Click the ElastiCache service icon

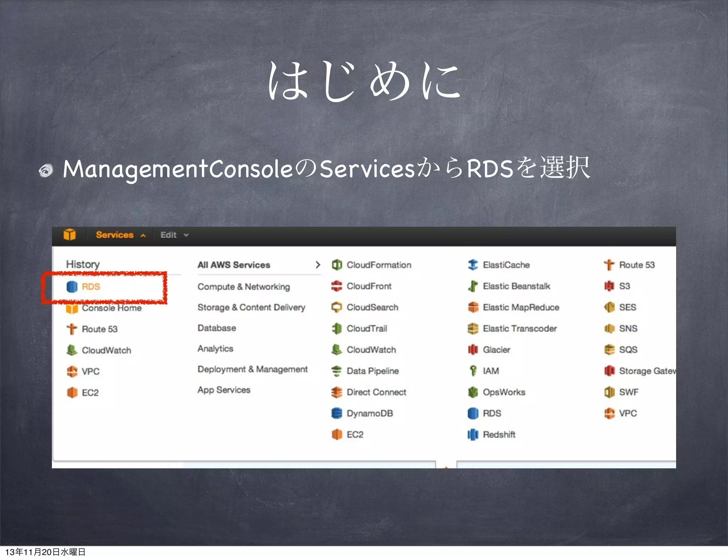[473, 265]
